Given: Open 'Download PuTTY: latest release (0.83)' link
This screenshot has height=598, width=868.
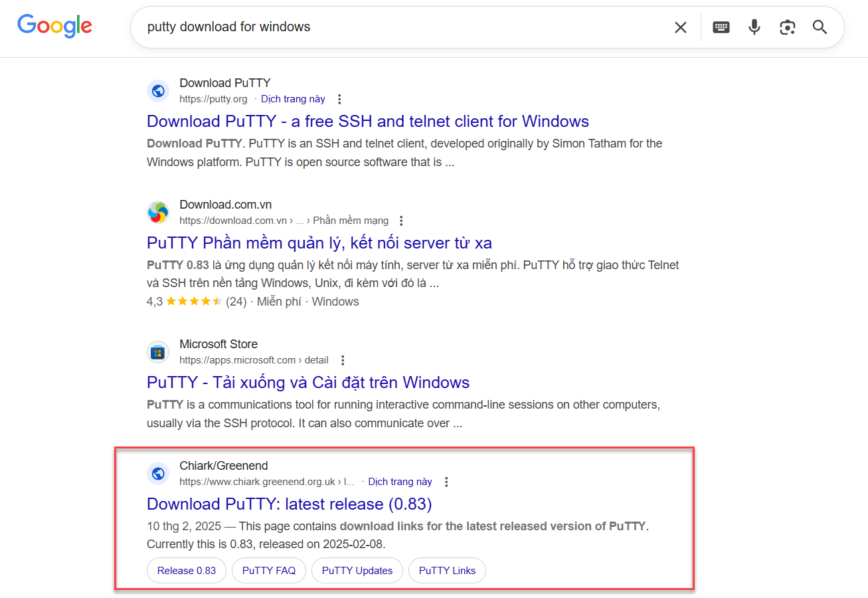Looking at the screenshot, I should [x=289, y=504].
